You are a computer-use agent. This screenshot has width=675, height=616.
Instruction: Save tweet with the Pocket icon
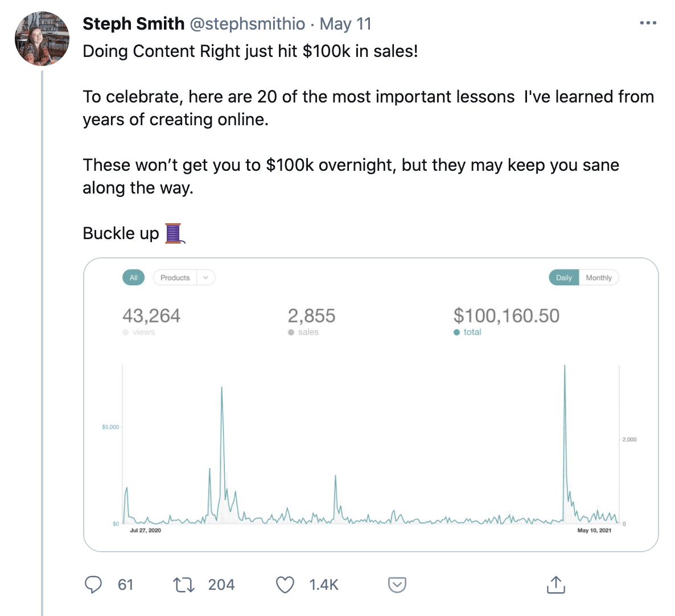[x=397, y=585]
